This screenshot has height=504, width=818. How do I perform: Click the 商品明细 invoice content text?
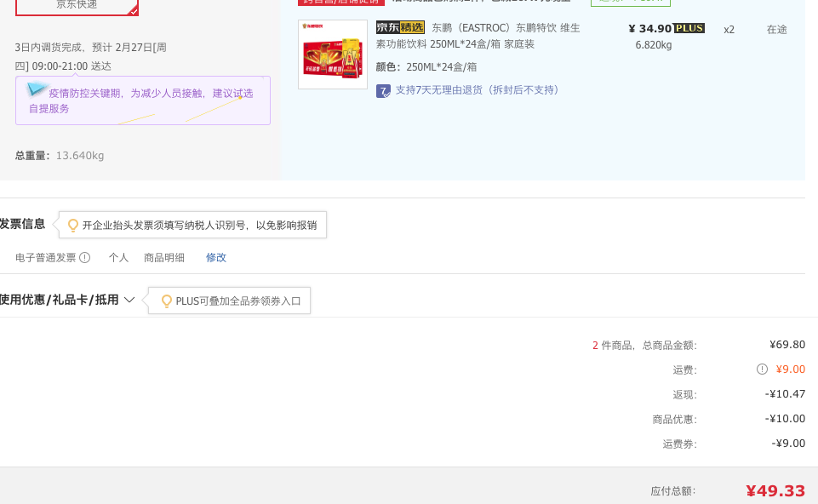163,257
